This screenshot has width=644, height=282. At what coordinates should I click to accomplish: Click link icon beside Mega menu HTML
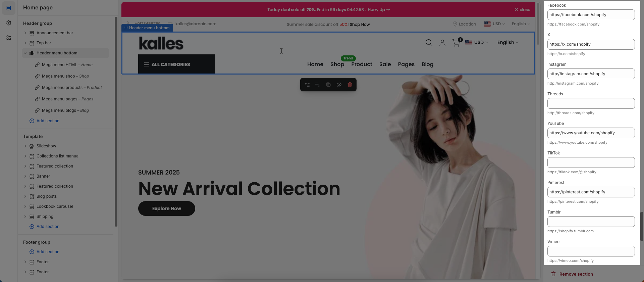[37, 65]
